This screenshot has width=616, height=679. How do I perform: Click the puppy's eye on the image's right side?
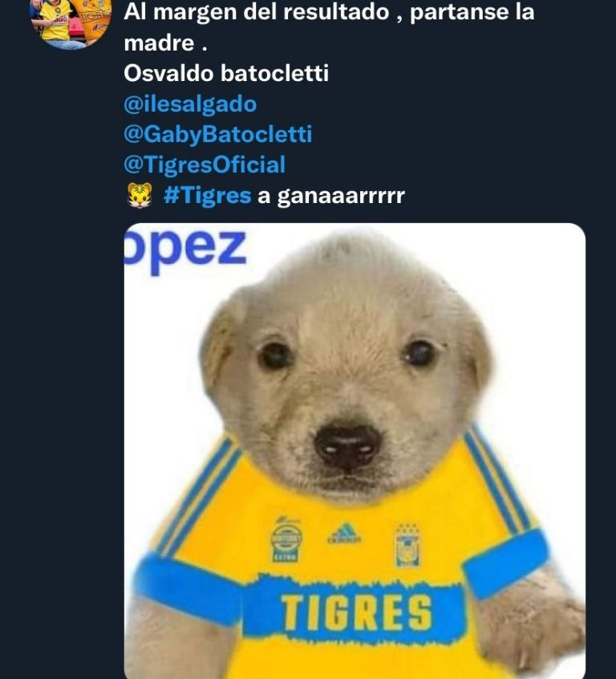420,352
